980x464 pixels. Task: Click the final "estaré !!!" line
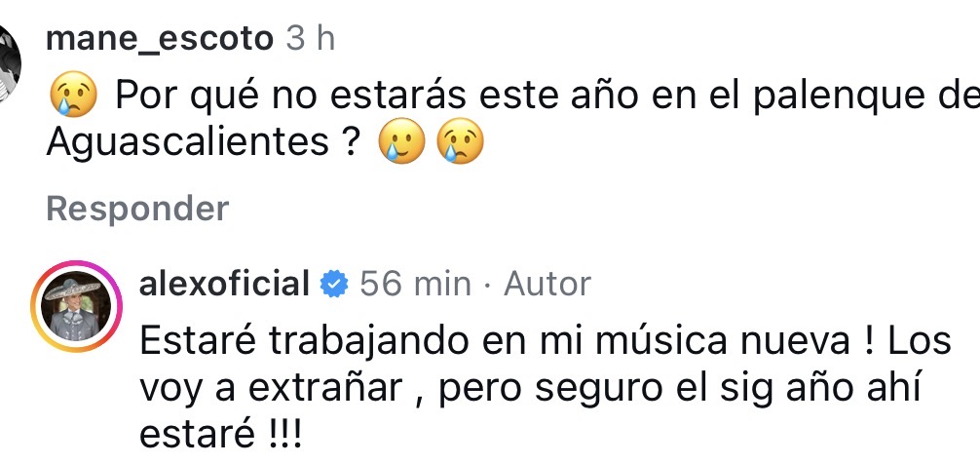(221, 434)
